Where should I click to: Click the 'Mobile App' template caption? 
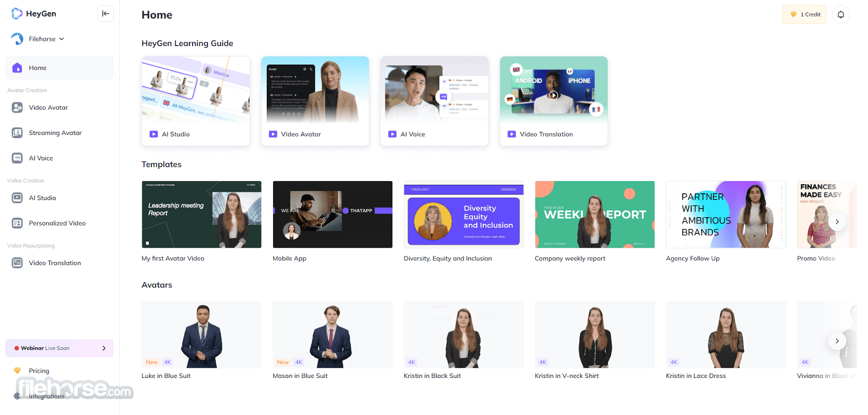(290, 259)
